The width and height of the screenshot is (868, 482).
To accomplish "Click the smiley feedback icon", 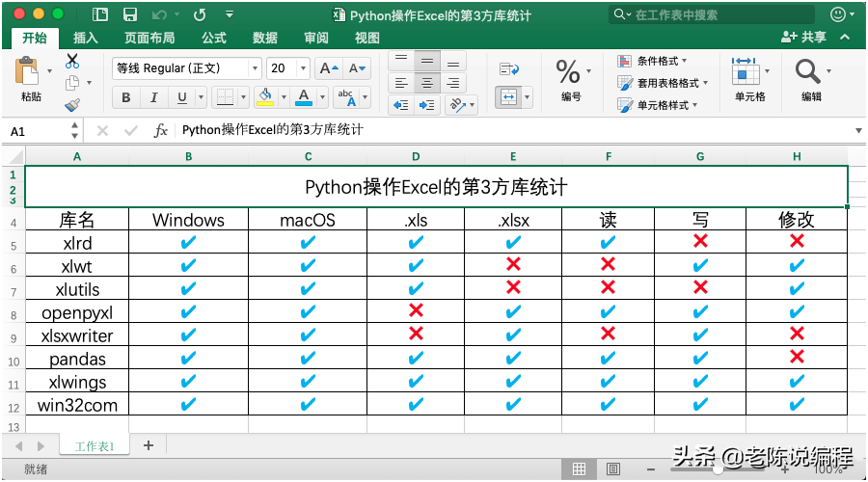I will coord(838,14).
